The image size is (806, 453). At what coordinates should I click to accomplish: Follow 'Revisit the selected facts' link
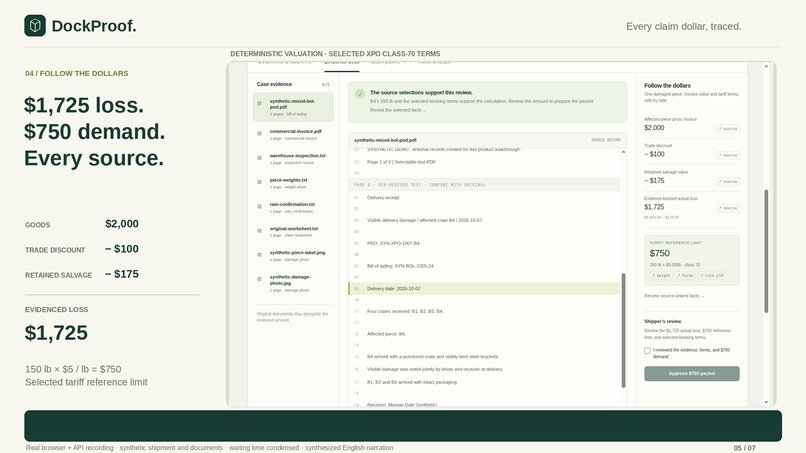click(398, 110)
